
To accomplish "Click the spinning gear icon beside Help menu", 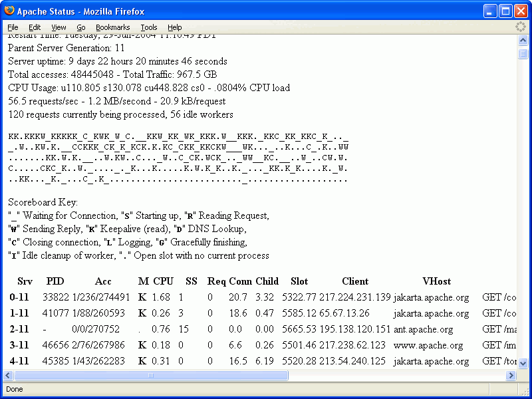I will click(521, 27).
